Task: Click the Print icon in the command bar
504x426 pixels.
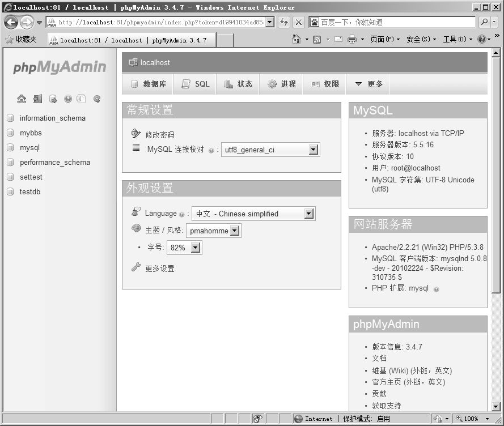Action: [352, 39]
